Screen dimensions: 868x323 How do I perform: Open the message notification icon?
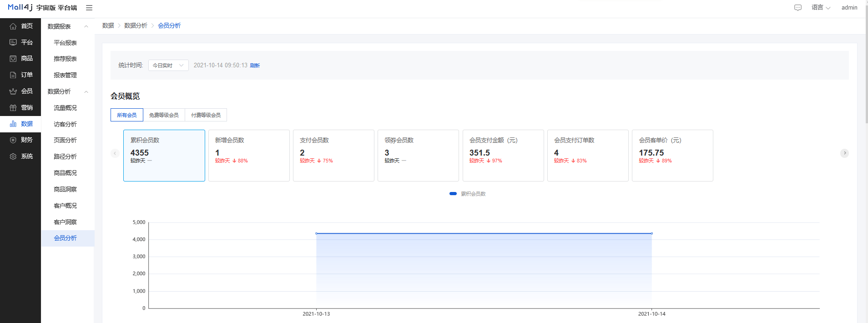coord(798,8)
